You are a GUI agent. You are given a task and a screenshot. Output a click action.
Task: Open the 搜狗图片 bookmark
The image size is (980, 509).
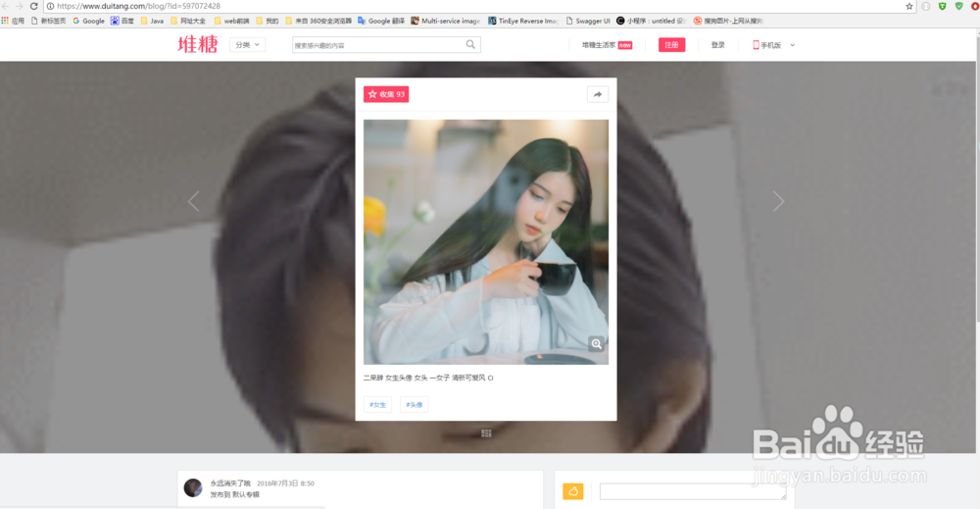tap(727, 21)
